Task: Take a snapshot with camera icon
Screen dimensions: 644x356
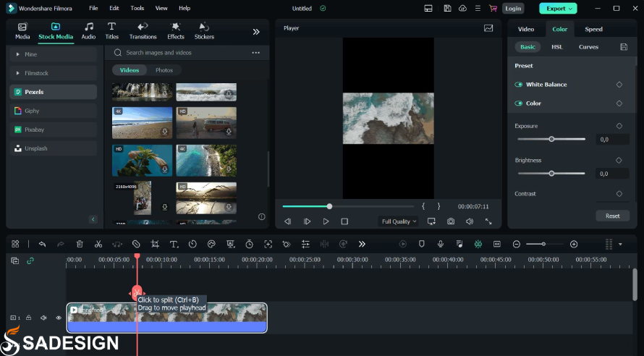Action: 451,221
